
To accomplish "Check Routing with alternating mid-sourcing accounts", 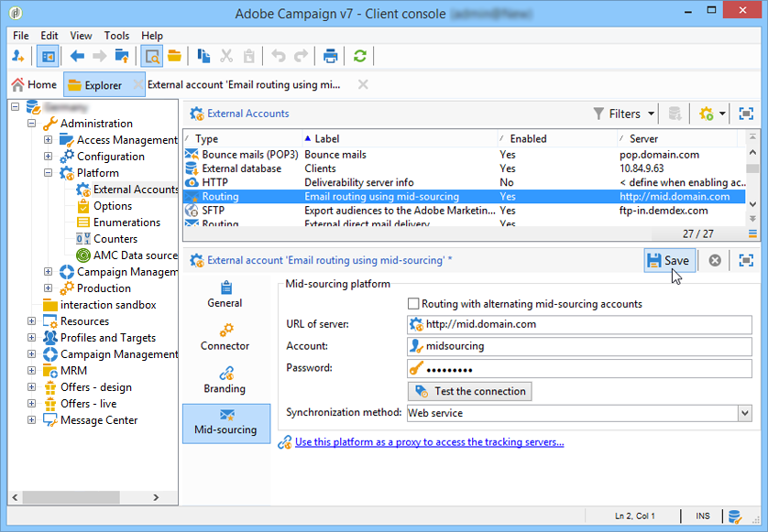I will [413, 304].
